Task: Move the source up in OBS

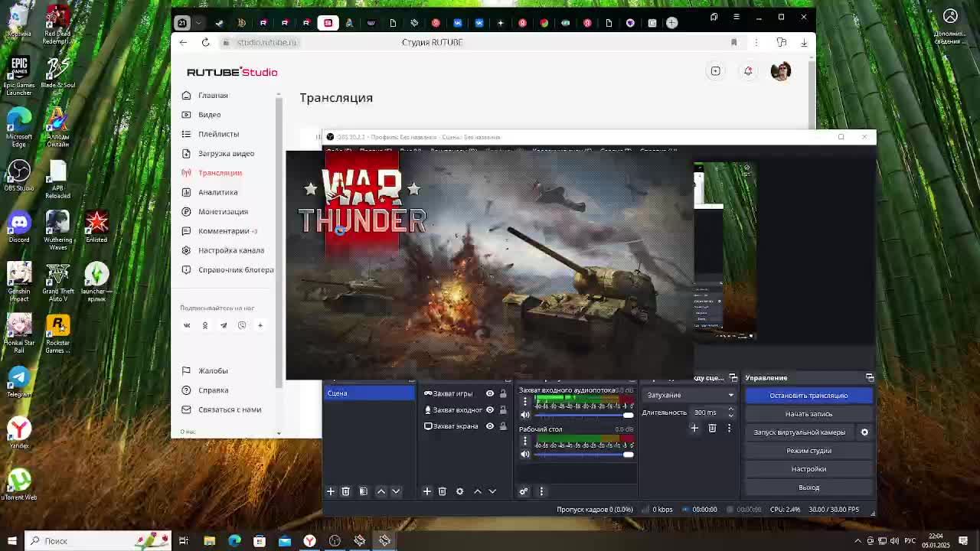Action: pyautogui.click(x=478, y=491)
